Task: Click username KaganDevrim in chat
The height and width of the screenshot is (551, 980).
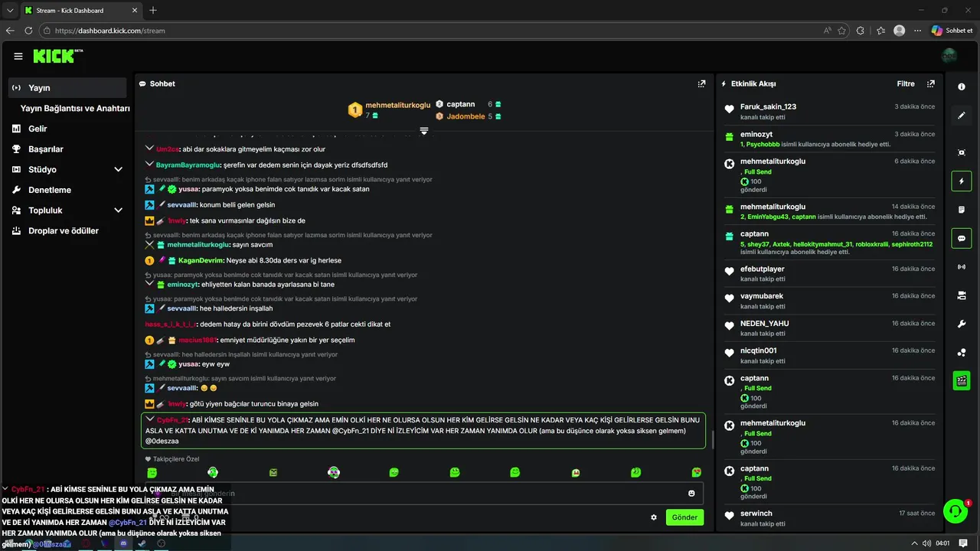Action: click(x=200, y=260)
